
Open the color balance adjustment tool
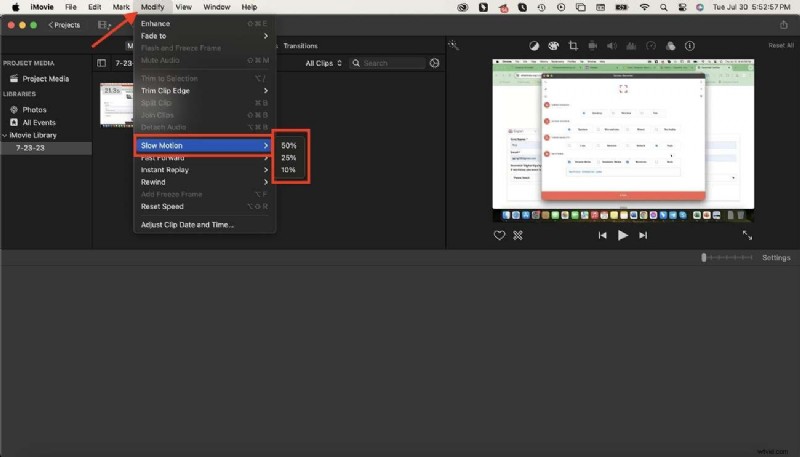point(534,46)
